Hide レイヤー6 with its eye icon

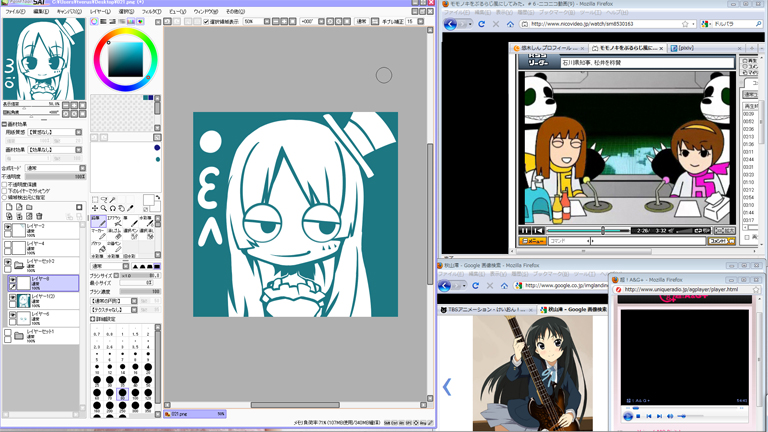(13, 315)
